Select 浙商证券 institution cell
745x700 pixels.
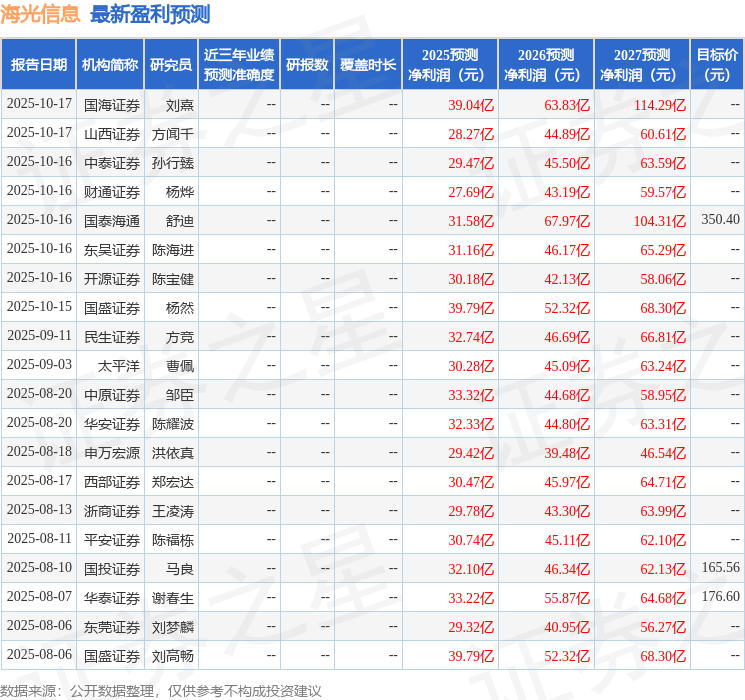pos(112,511)
